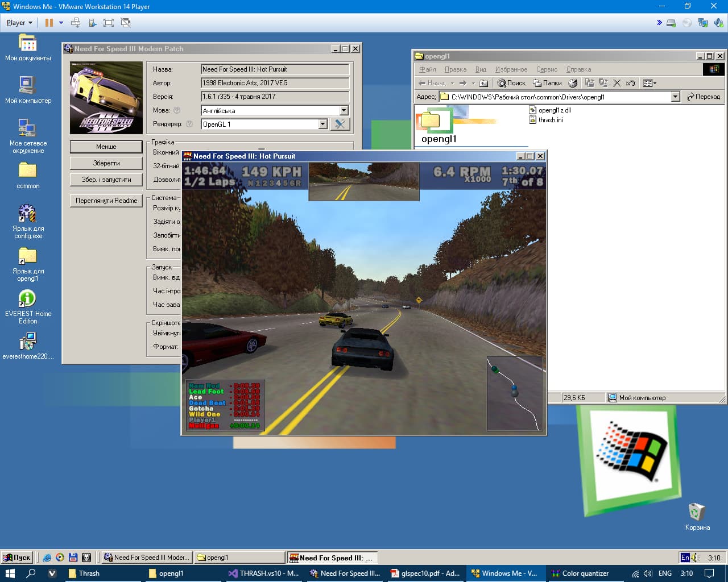The width and height of the screenshot is (728, 582).
Task: Select Корзина recycle bin icon
Action: (x=697, y=517)
